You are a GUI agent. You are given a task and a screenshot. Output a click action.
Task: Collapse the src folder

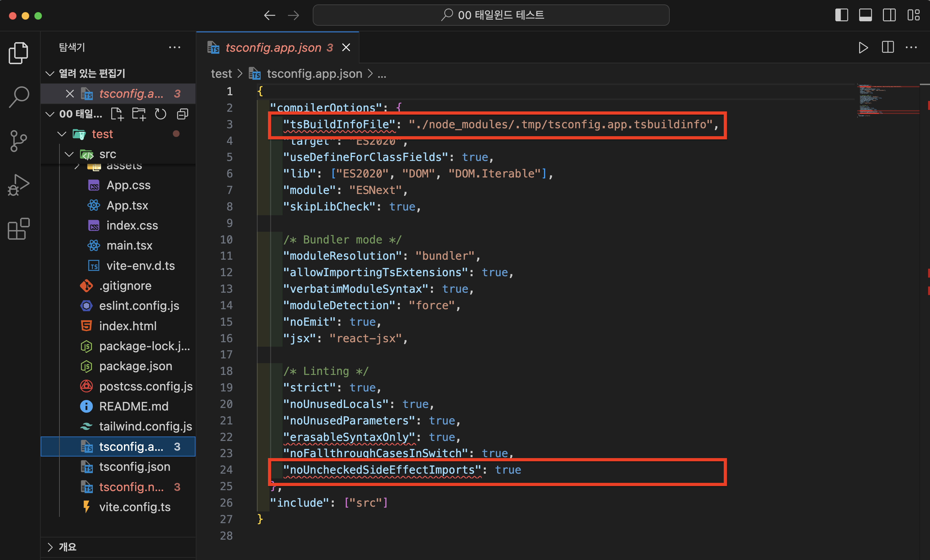69,154
